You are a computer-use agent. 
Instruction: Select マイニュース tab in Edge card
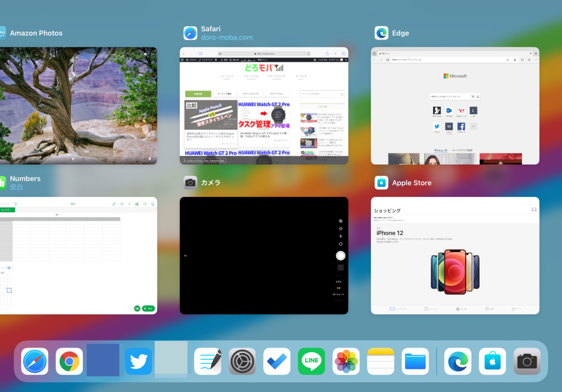tap(441, 150)
